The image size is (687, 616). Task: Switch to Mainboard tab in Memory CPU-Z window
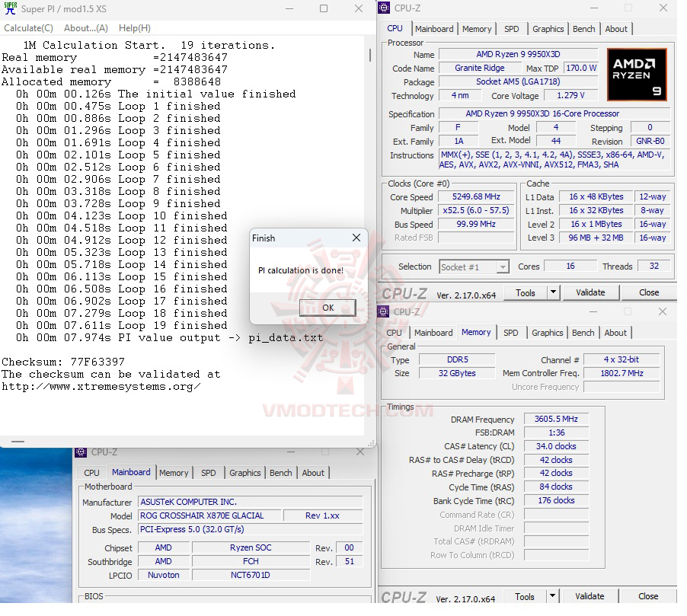[x=433, y=333]
